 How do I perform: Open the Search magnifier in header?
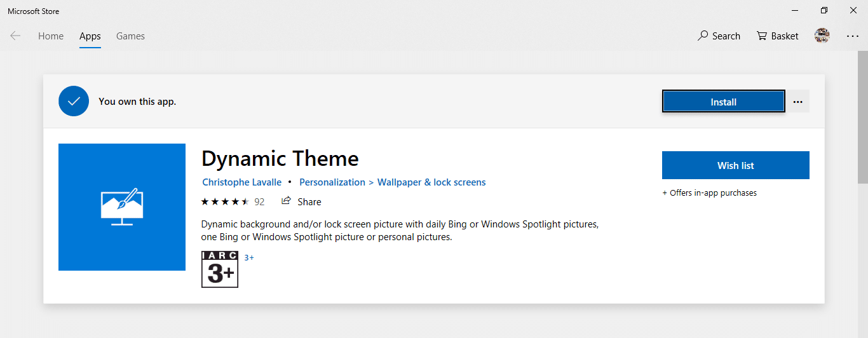pyautogui.click(x=703, y=36)
